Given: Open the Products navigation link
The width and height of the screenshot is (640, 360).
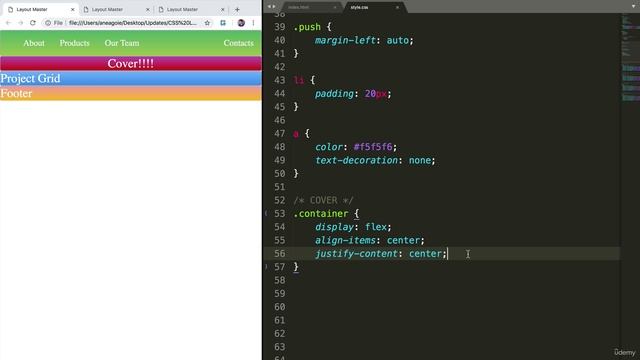Looking at the screenshot, I should 74,43.
